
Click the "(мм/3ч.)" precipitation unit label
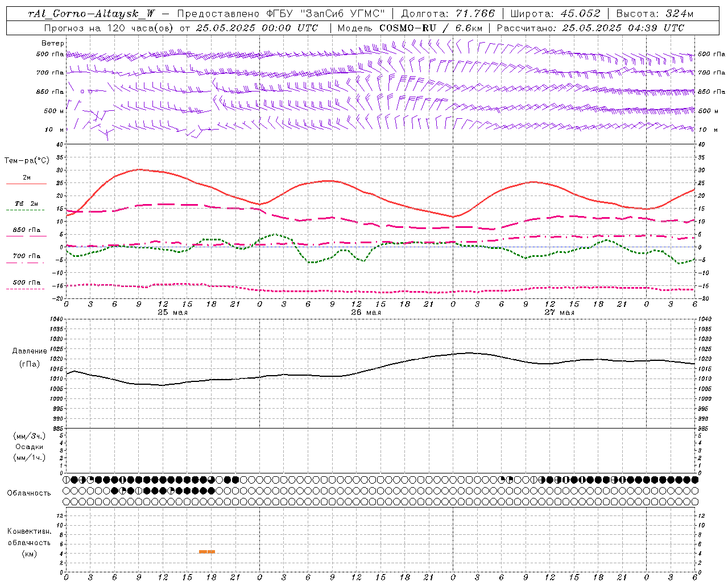pos(29,436)
